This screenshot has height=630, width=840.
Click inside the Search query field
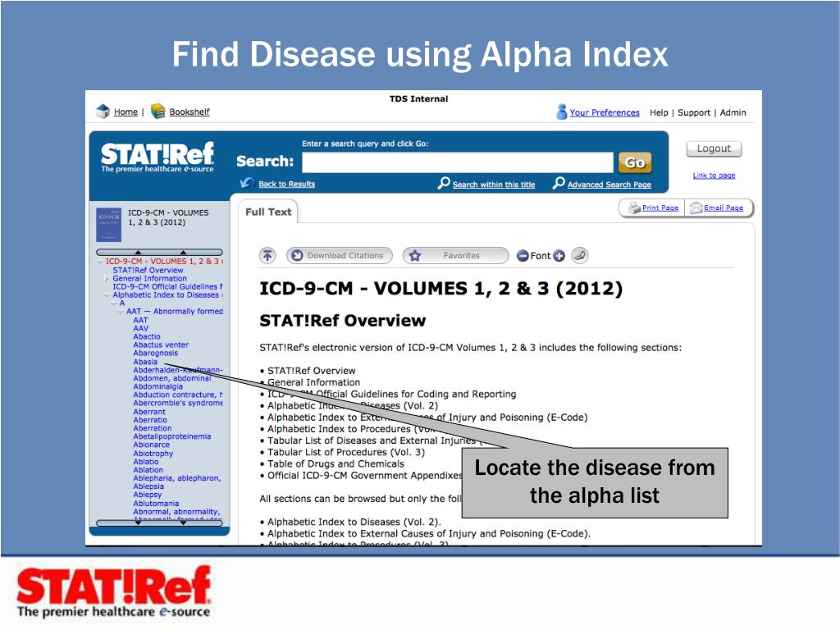[x=458, y=162]
